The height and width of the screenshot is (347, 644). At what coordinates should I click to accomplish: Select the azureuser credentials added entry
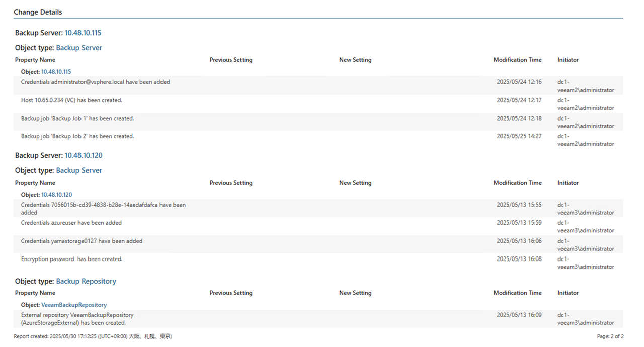pos(71,223)
